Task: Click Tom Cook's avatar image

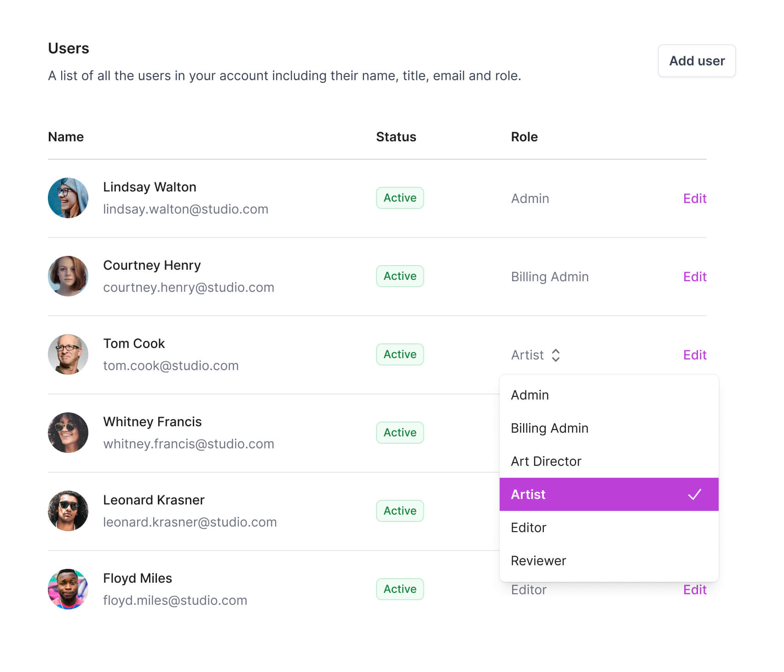Action: tap(68, 354)
